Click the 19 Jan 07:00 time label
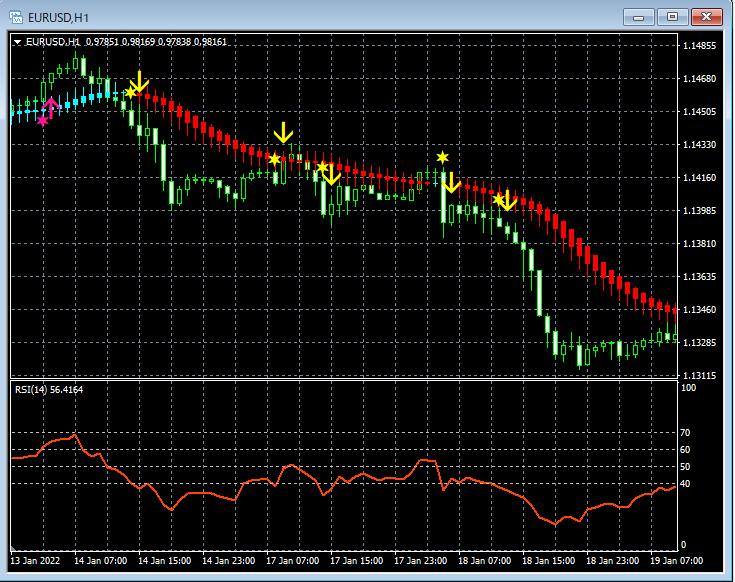The width and height of the screenshot is (735, 582). tap(676, 561)
